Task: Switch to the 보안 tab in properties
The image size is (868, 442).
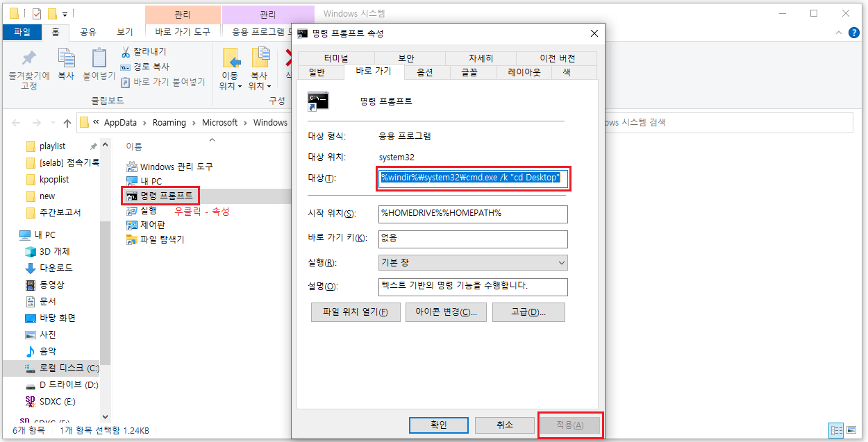Action: click(x=406, y=58)
